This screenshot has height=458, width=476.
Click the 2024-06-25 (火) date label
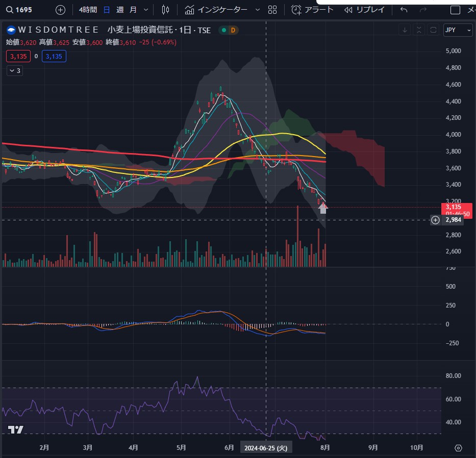[x=266, y=448]
